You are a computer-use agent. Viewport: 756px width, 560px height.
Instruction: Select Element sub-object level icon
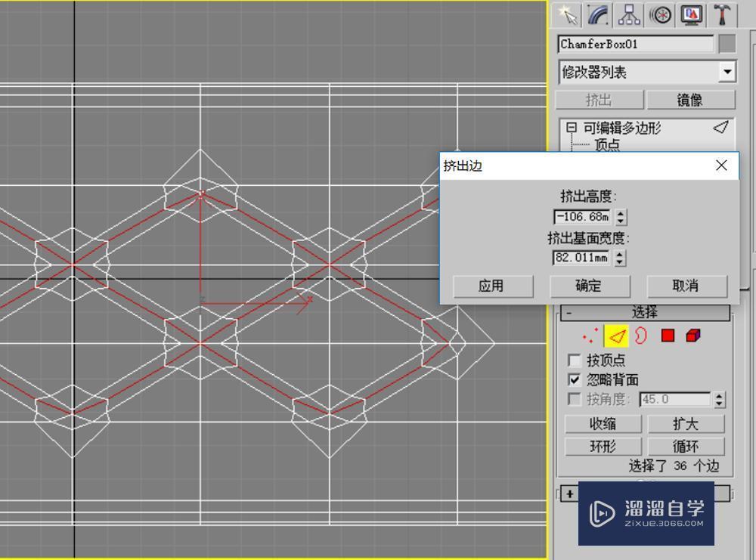tap(692, 336)
